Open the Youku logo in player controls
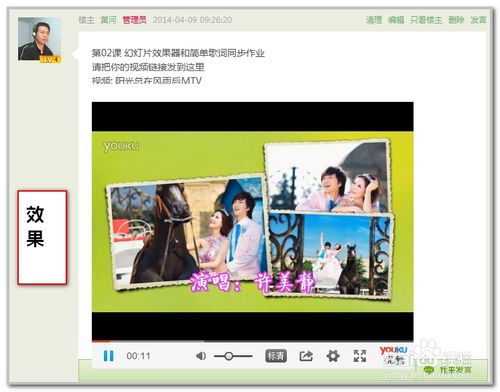The width and height of the screenshot is (500, 392). (x=394, y=355)
